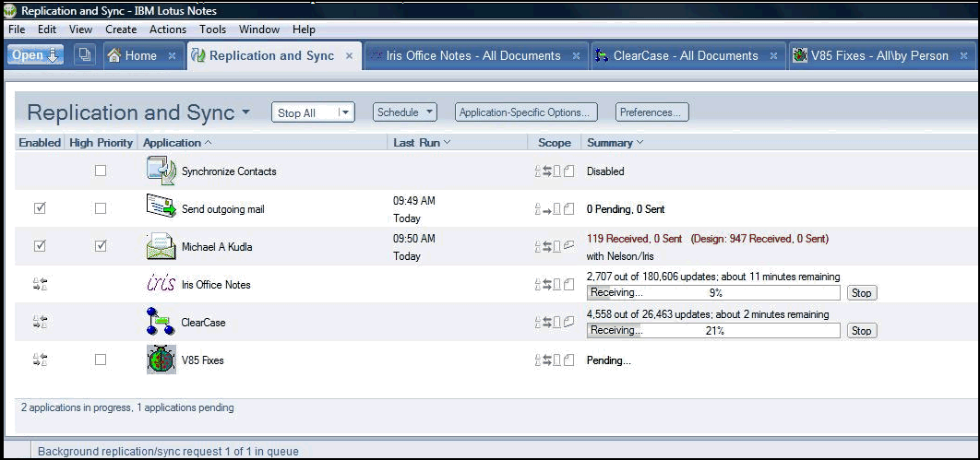
Task: Open the Window menu
Action: (x=258, y=29)
